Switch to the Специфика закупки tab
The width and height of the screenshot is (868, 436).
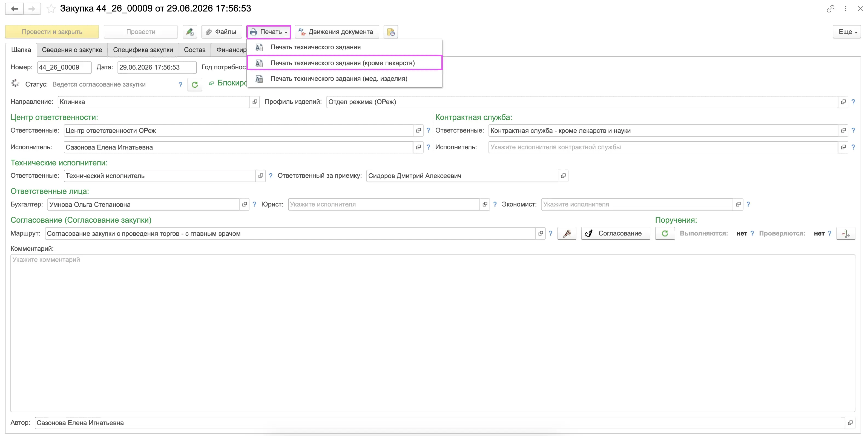click(x=143, y=50)
